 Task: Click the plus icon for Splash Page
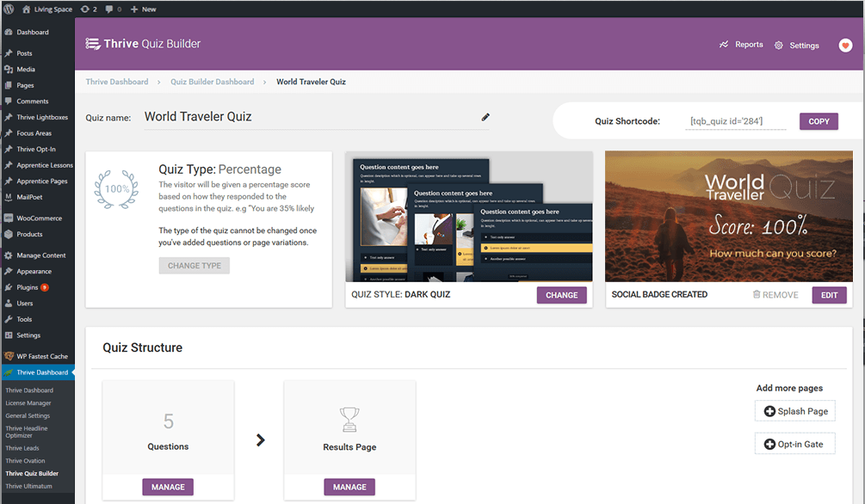click(769, 411)
